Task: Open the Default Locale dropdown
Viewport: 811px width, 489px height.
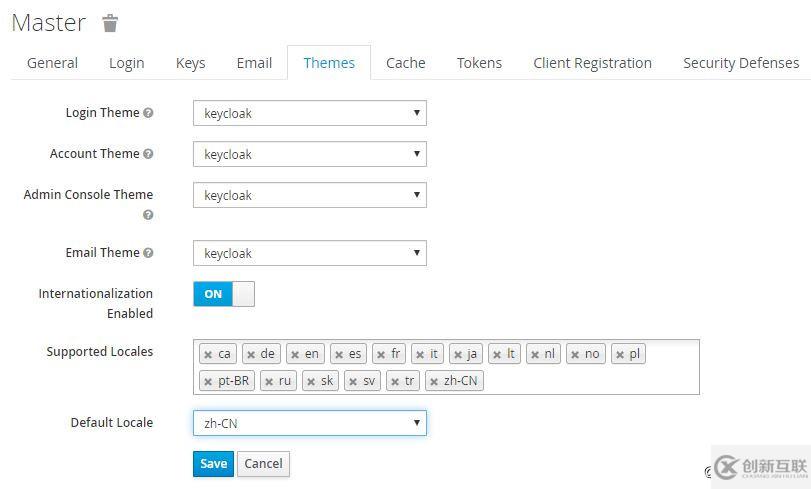Action: pyautogui.click(x=309, y=423)
